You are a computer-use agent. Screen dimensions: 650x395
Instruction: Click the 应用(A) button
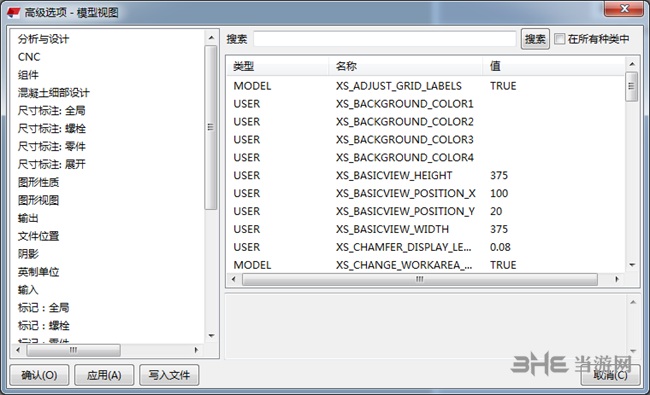(x=104, y=375)
